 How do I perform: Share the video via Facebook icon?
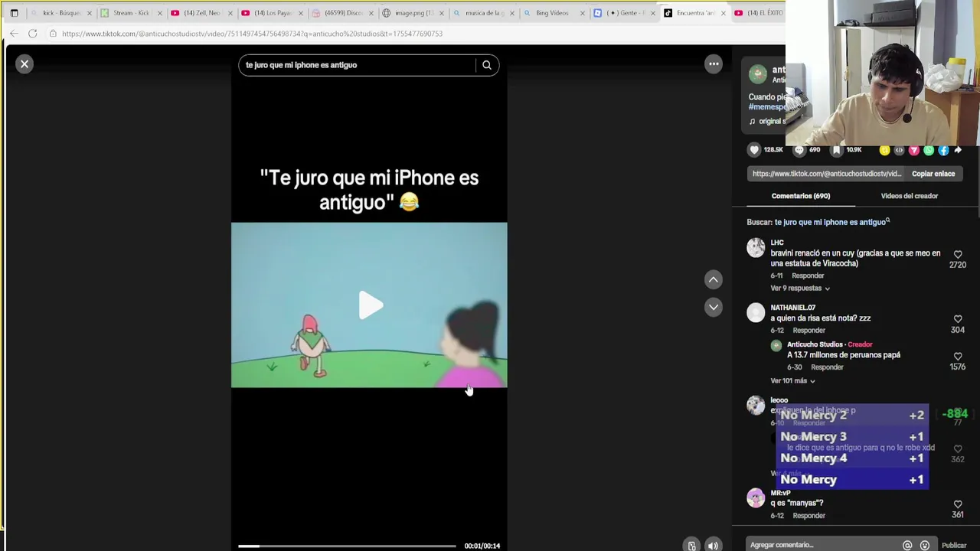click(943, 150)
